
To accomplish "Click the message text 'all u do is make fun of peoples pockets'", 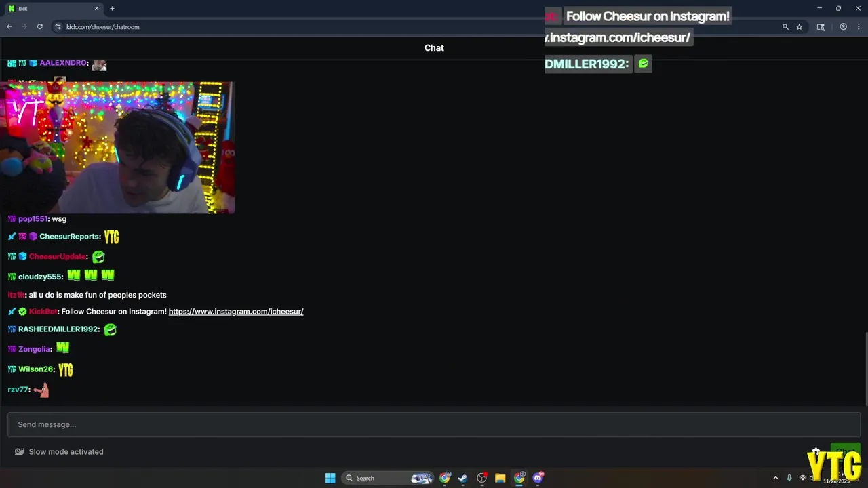I will tap(98, 295).
